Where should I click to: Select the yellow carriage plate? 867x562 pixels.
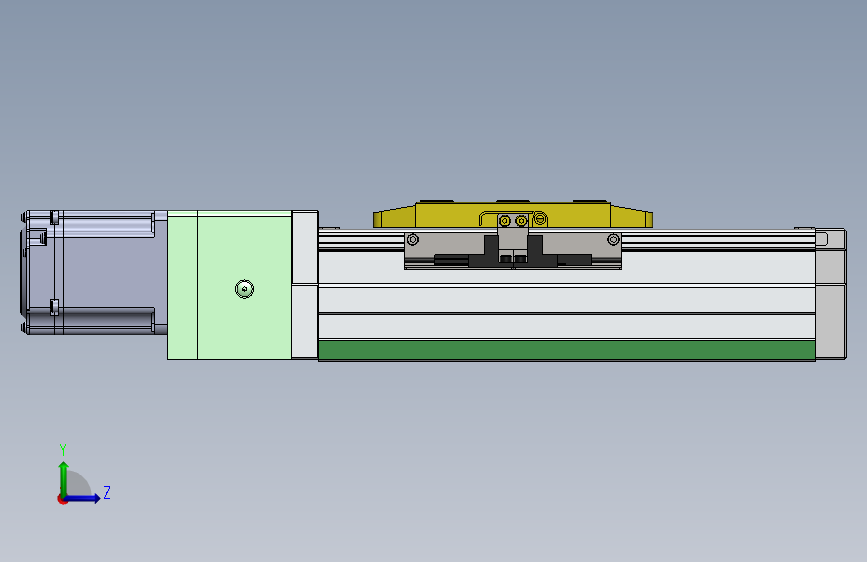pyautogui.click(x=513, y=215)
